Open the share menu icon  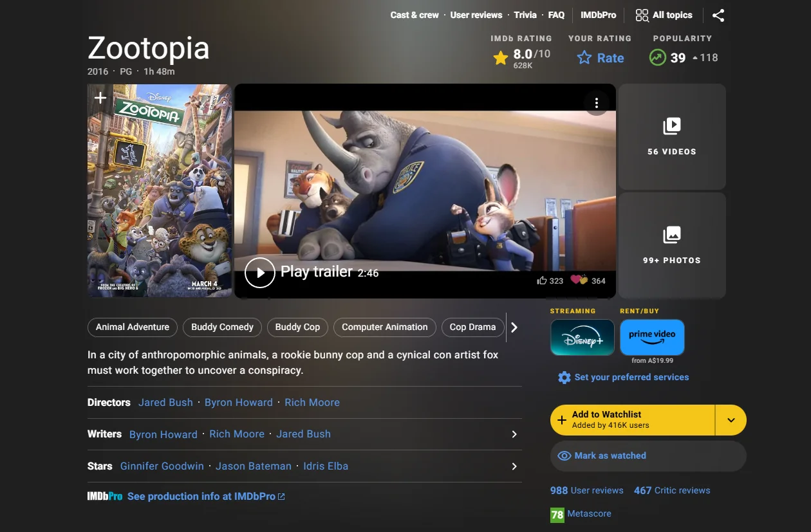point(718,15)
